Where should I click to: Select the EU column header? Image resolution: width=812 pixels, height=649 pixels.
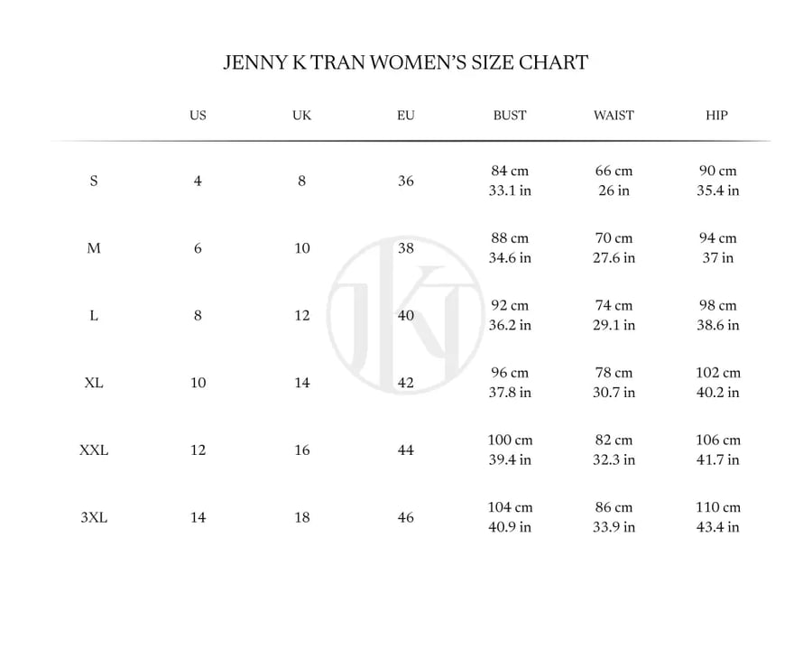pos(406,115)
